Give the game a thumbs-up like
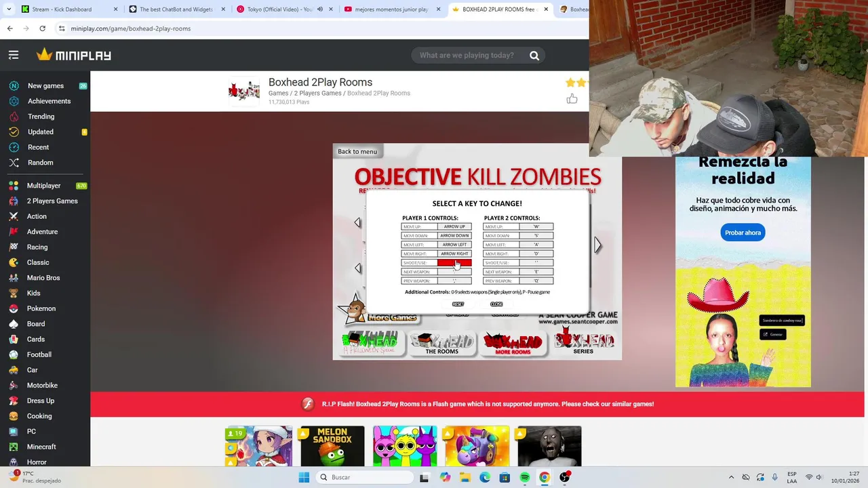868x488 pixels. tap(572, 99)
